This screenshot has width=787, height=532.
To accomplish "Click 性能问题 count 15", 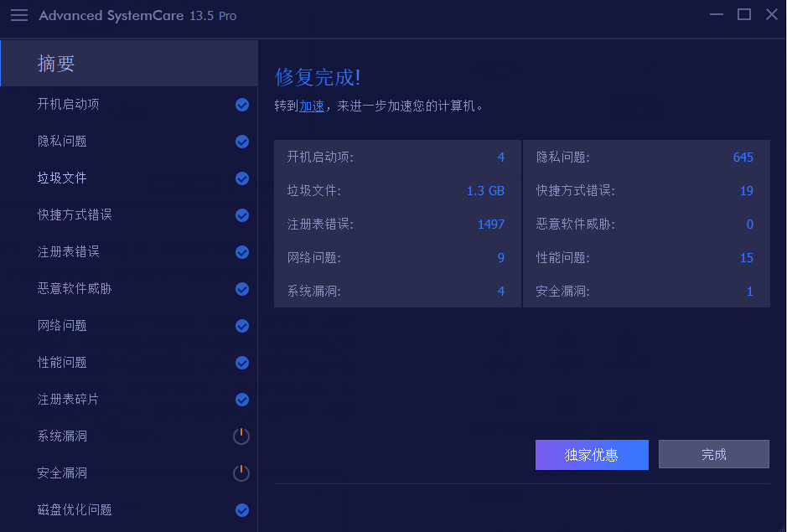I will 747,258.
